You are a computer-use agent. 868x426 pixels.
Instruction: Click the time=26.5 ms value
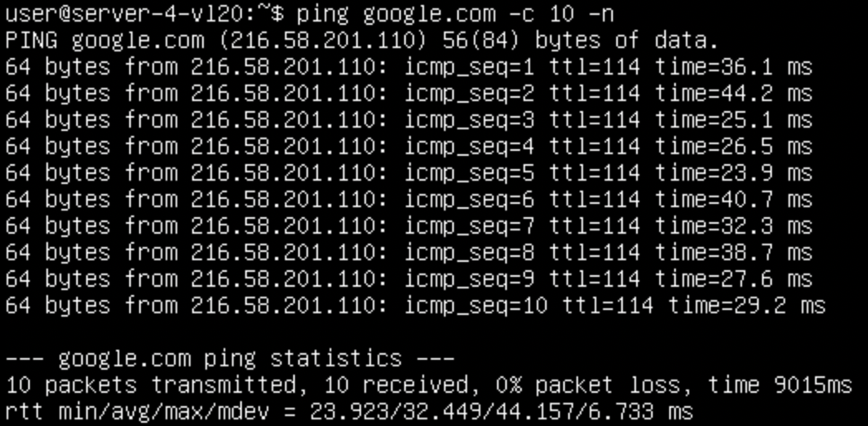click(734, 147)
